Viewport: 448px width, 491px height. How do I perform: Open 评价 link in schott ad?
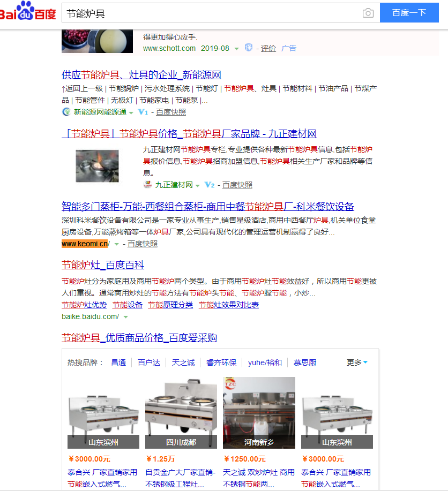coord(268,49)
